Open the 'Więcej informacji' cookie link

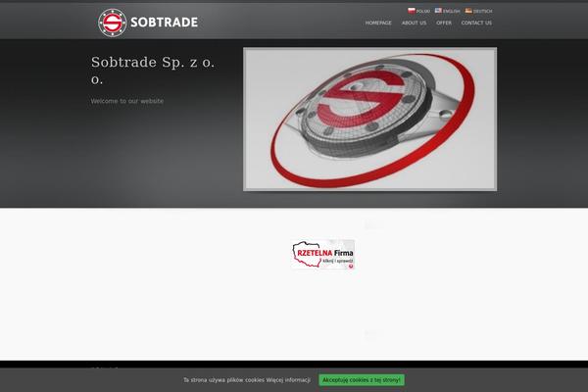point(288,380)
